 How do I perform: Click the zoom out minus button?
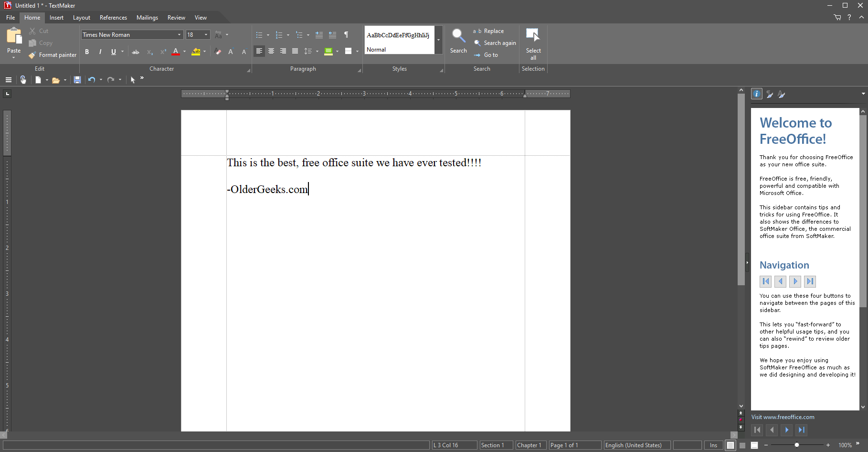coord(766,445)
